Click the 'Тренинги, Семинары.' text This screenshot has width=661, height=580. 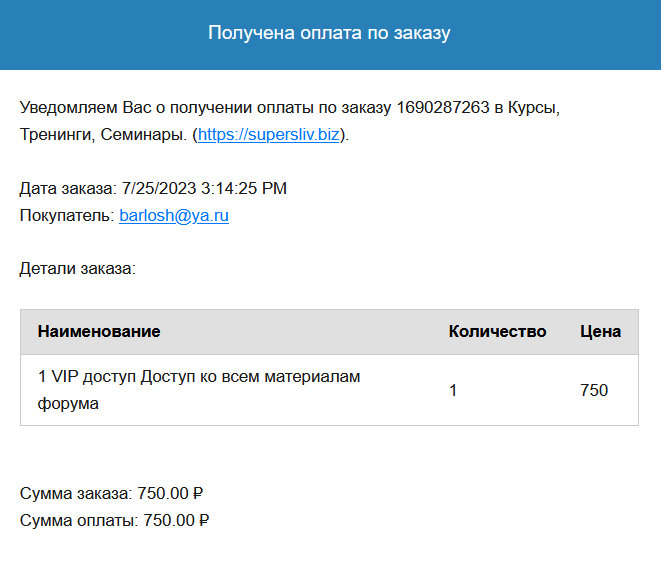pyautogui.click(x=103, y=134)
